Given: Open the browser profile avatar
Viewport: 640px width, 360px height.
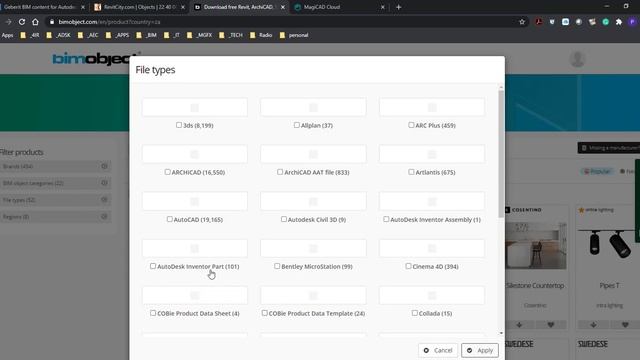Looking at the screenshot, I should pyautogui.click(x=632, y=22).
